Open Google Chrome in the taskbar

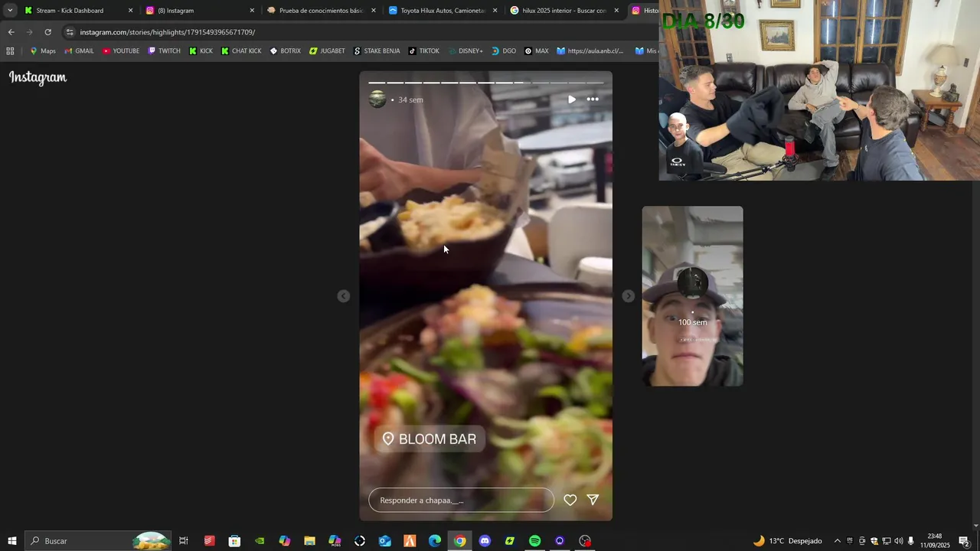coord(459,541)
